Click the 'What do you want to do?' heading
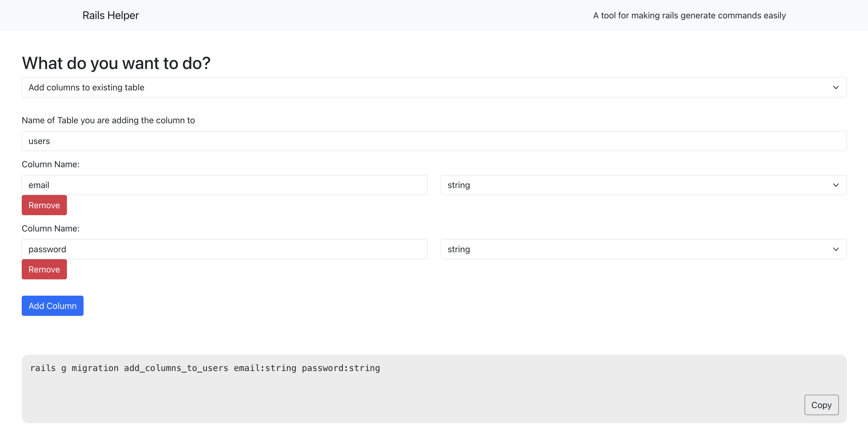 coord(116,63)
